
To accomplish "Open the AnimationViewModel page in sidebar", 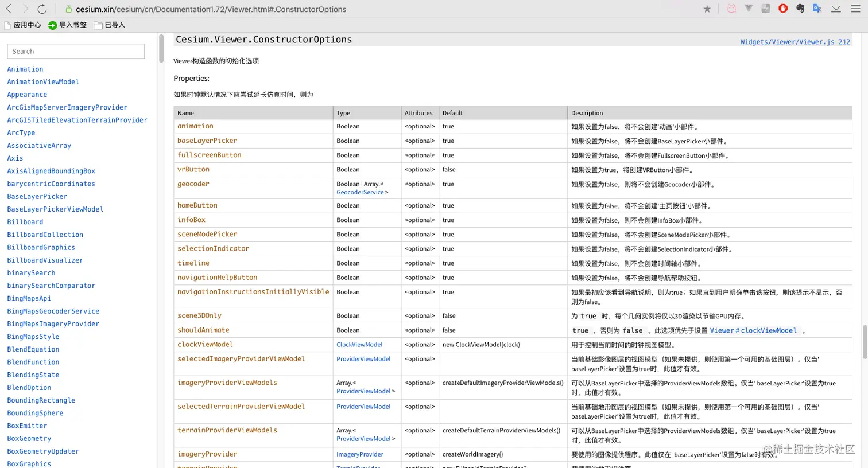I will pyautogui.click(x=43, y=82).
